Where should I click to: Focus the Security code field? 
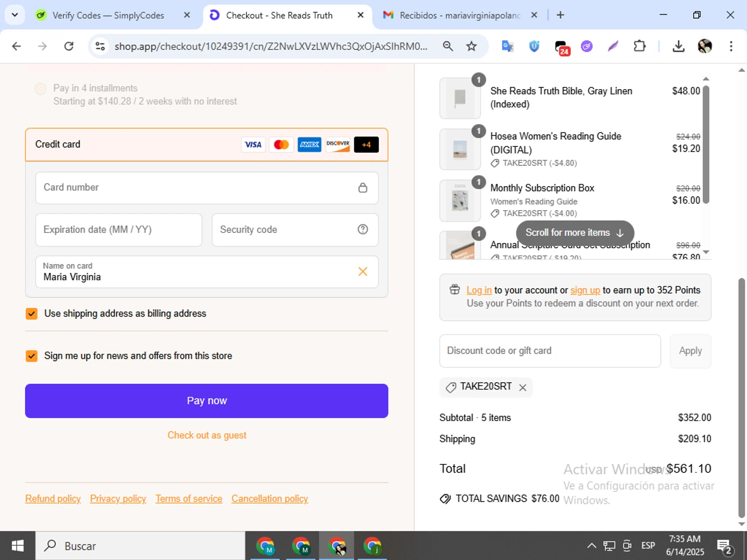click(x=295, y=229)
